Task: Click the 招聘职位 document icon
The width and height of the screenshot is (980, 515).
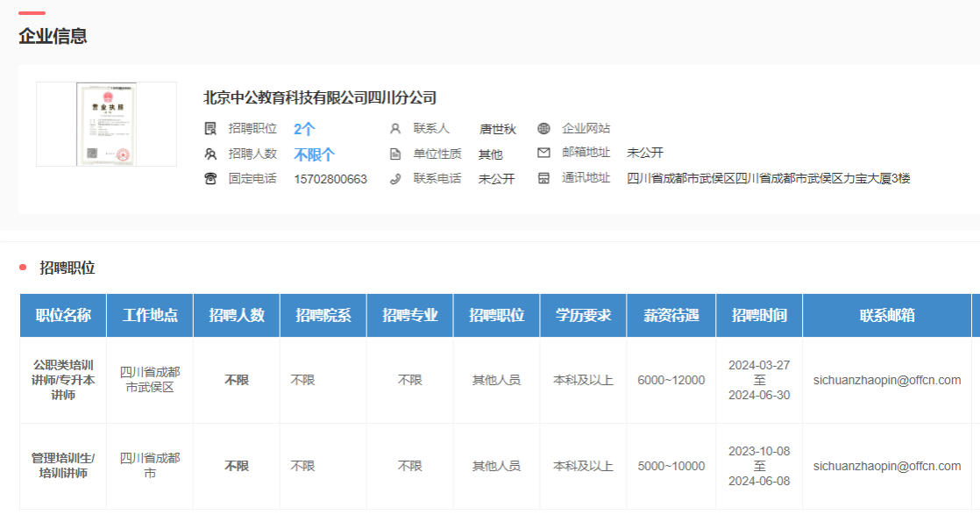Action: click(210, 129)
